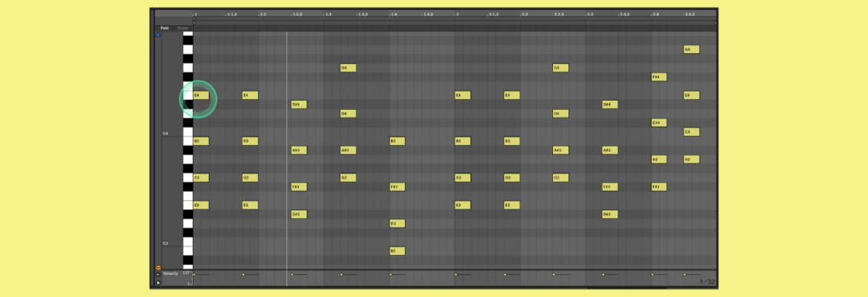Select the F#3 note at beat 2.4

pyautogui.click(x=659, y=187)
